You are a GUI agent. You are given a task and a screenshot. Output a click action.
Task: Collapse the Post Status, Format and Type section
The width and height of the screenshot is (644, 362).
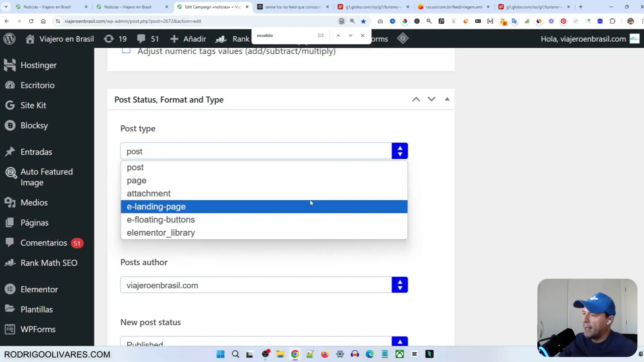[x=447, y=99]
